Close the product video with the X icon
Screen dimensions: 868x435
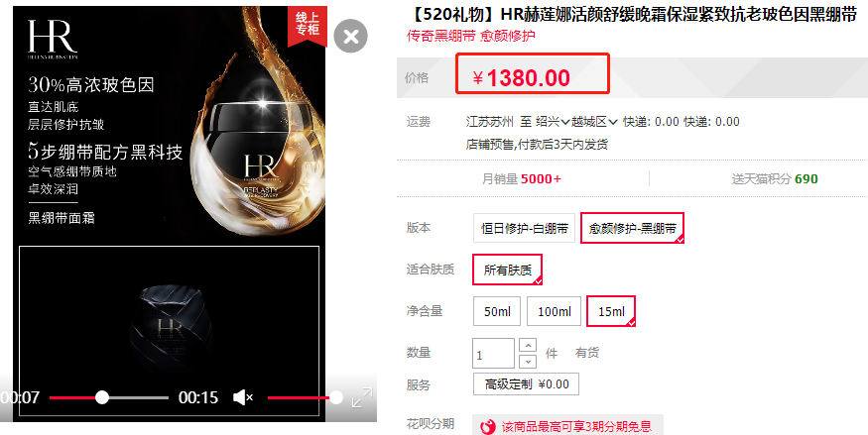coord(351,37)
